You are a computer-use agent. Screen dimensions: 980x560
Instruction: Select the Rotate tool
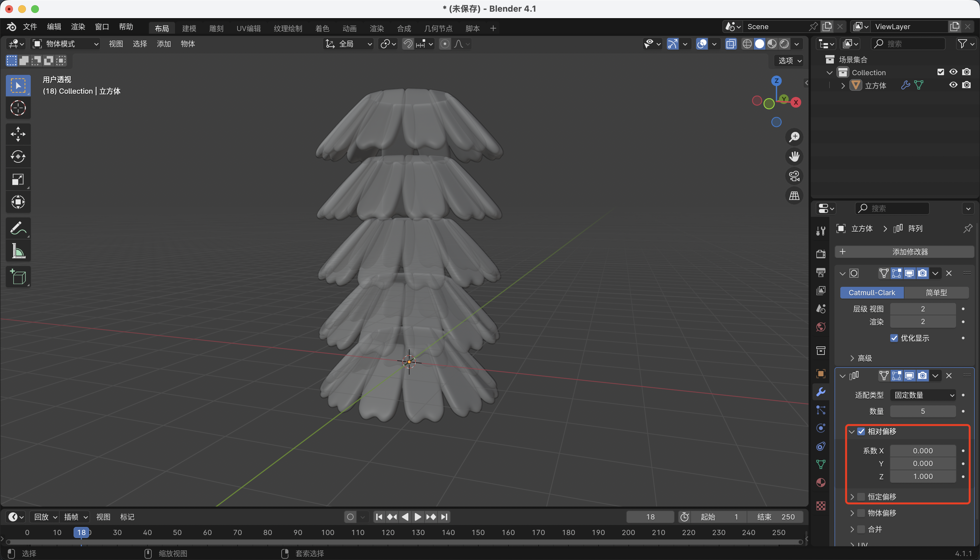[x=18, y=157]
